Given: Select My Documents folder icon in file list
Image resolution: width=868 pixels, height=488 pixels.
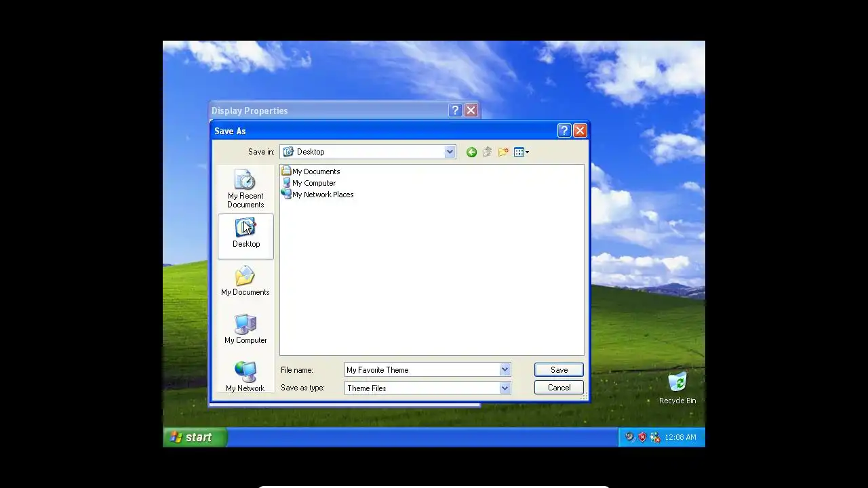Looking at the screenshot, I should tap(286, 171).
